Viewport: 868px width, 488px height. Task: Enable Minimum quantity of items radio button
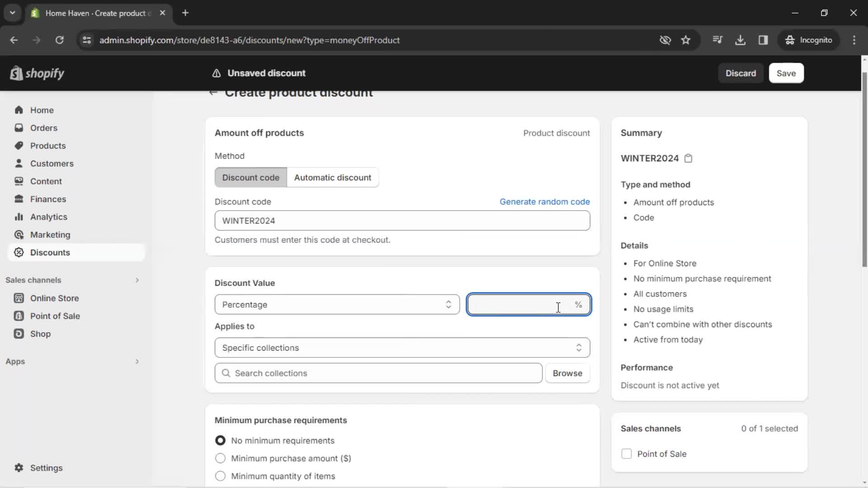click(220, 476)
